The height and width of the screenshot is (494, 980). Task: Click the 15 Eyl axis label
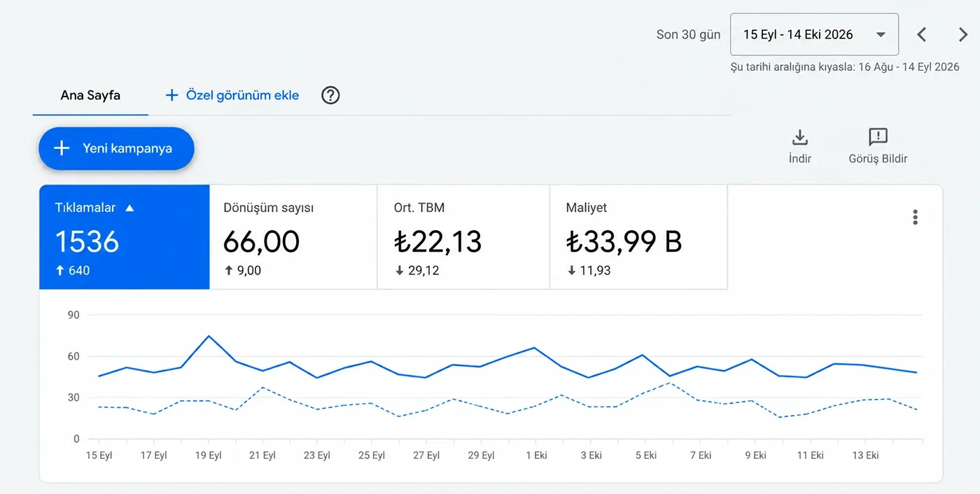tap(99, 456)
